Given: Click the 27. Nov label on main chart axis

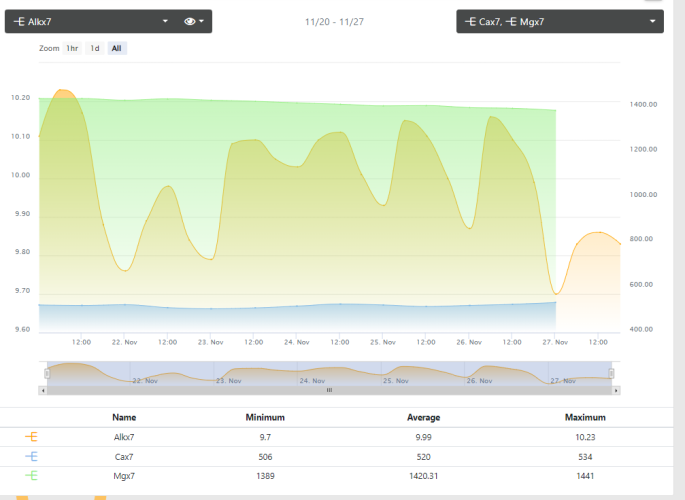Looking at the screenshot, I should point(555,342).
